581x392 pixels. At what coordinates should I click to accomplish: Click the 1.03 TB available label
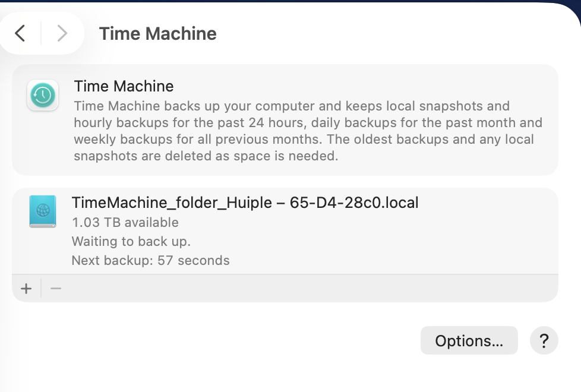(125, 223)
